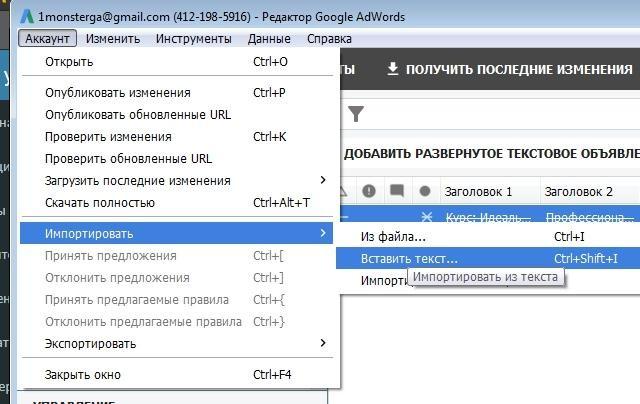This screenshot has width=640, height=404.
Task: Select Из файла... import option
Action: [488, 237]
